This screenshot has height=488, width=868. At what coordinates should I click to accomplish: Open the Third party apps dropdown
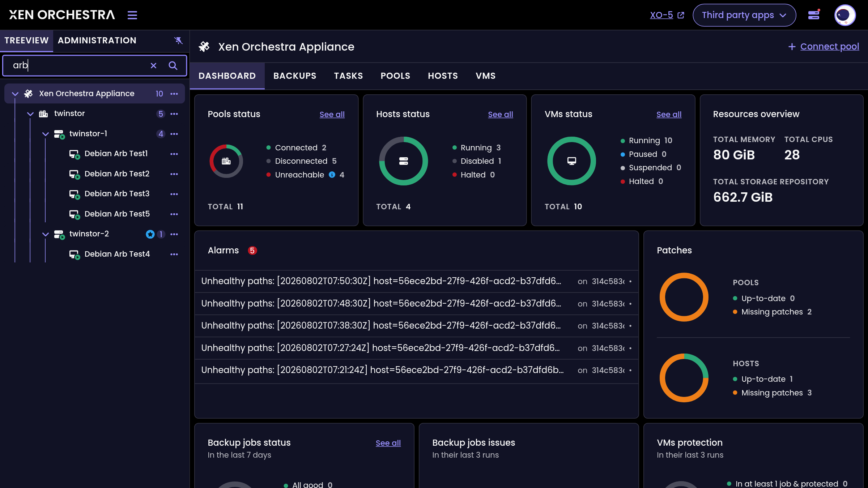pyautogui.click(x=744, y=15)
